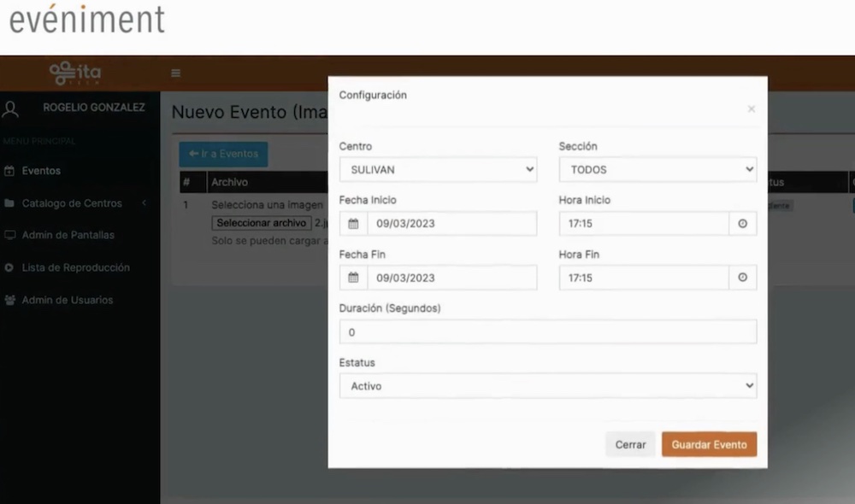
Task: Click the Cerrar button in dialog
Action: 630,445
